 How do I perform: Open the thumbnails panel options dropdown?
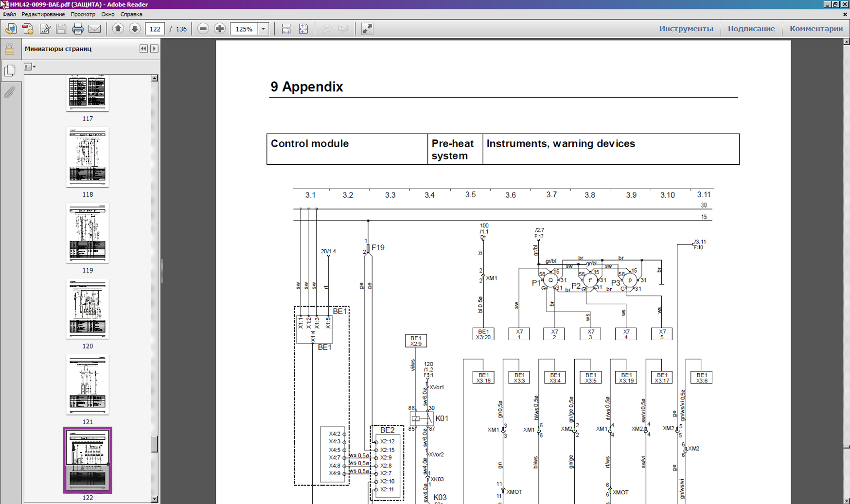[30, 67]
